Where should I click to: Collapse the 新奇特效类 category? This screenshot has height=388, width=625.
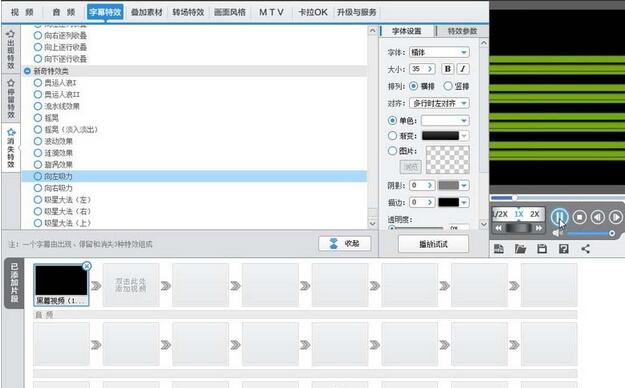[27, 71]
